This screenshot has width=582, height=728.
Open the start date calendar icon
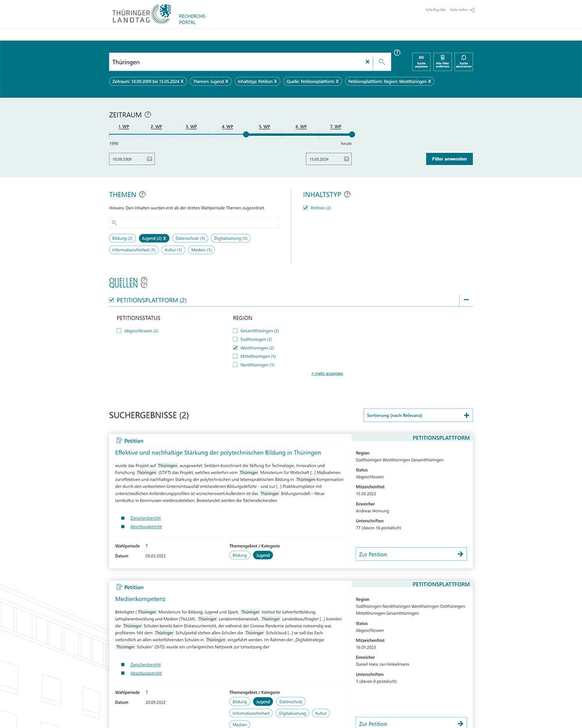click(x=150, y=159)
